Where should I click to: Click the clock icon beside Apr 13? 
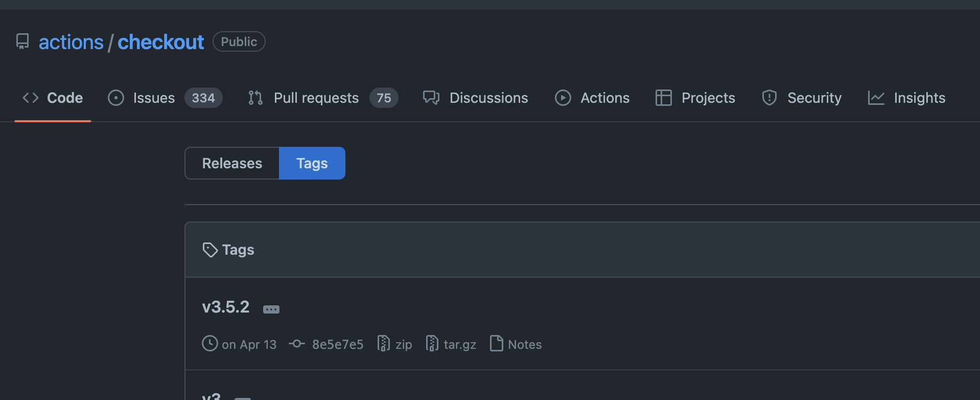(210, 343)
